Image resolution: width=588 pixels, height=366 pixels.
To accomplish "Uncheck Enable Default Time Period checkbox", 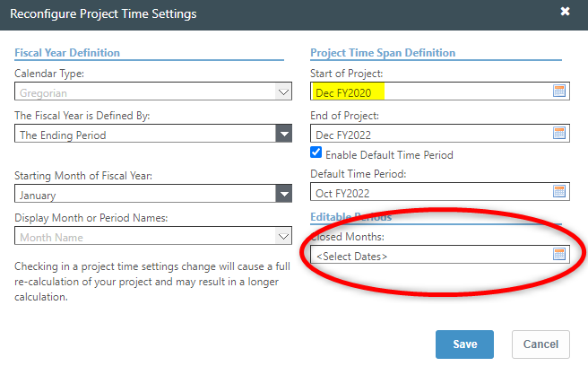I will tap(316, 154).
